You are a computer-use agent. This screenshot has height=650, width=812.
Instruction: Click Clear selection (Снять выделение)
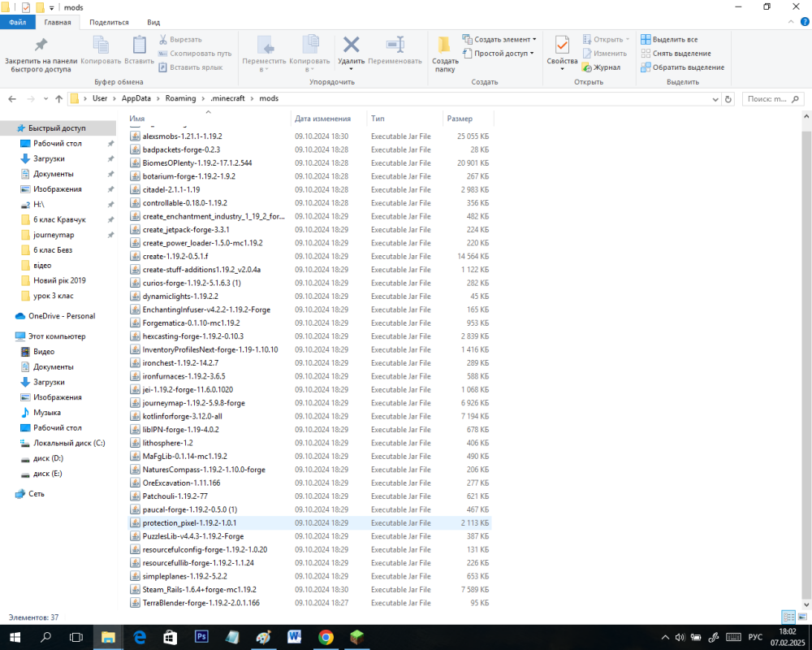(x=676, y=54)
